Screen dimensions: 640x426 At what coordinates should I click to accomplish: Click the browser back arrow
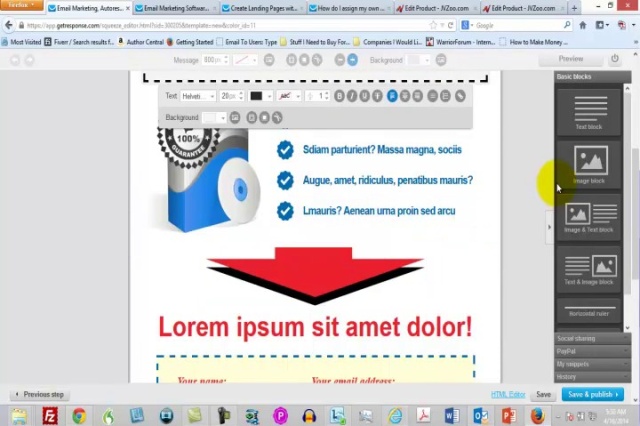tap(9, 25)
